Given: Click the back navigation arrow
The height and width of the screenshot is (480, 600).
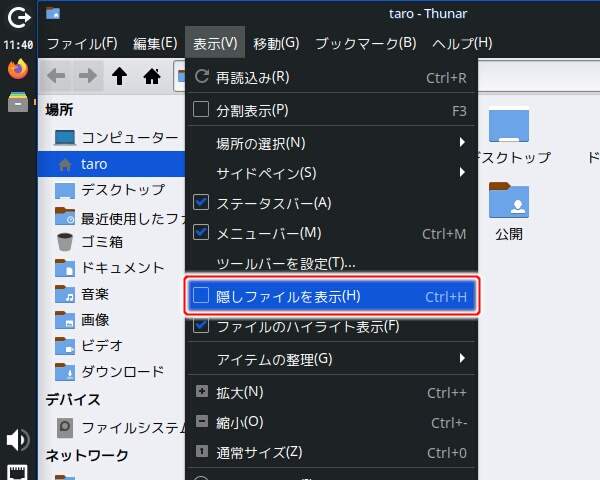Looking at the screenshot, I should [x=57, y=76].
